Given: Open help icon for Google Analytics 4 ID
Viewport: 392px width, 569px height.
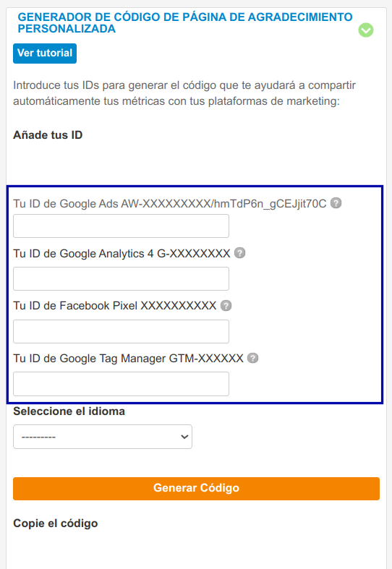Looking at the screenshot, I should pyautogui.click(x=239, y=252).
